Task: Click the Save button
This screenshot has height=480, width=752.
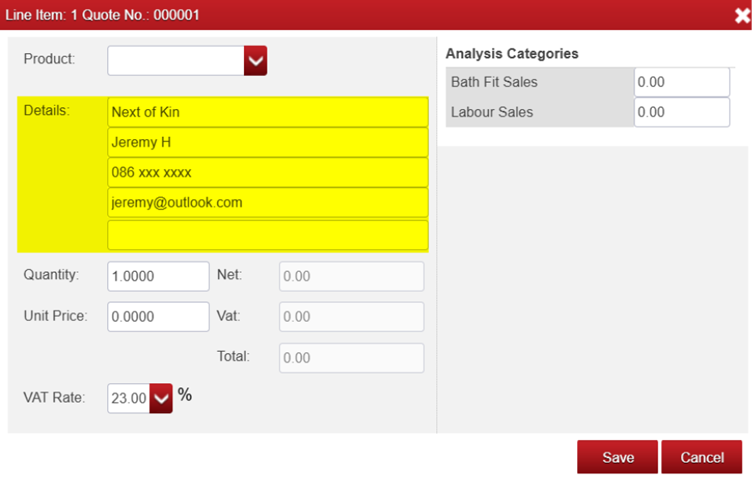Action: [618, 457]
